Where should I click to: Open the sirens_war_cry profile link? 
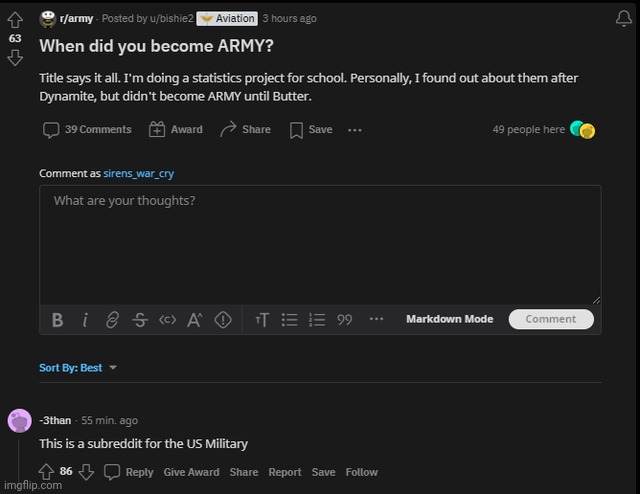[138, 173]
